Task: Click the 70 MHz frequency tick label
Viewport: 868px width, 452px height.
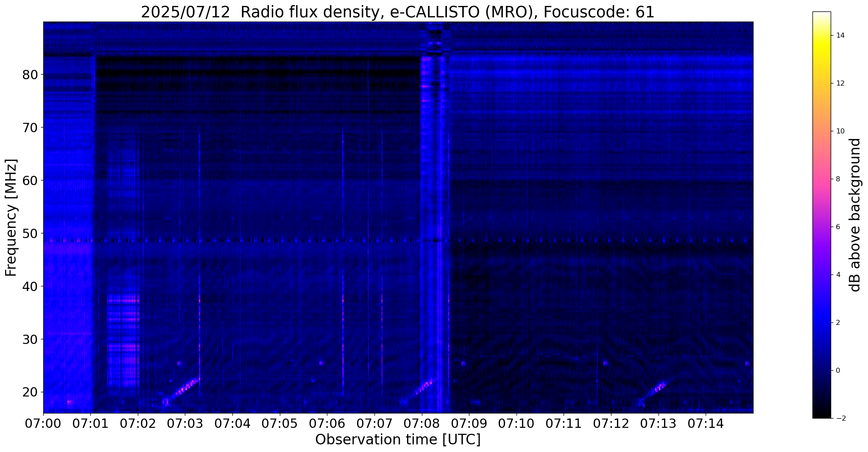Action: point(30,128)
